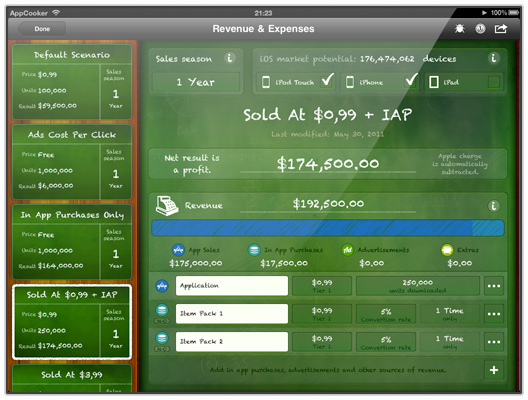Tap the Wi-Fi status icon
The width and height of the screenshot is (528, 400).
(x=56, y=13)
